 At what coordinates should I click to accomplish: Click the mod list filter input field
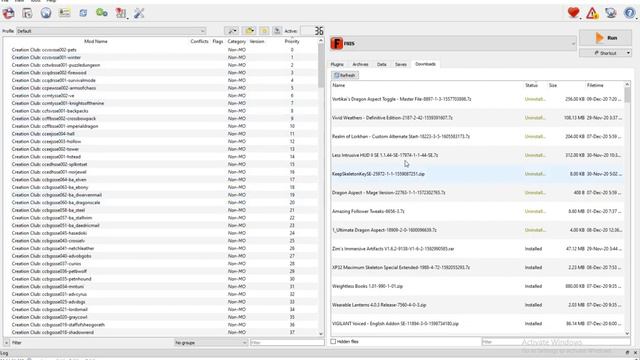pyautogui.click(x=287, y=342)
